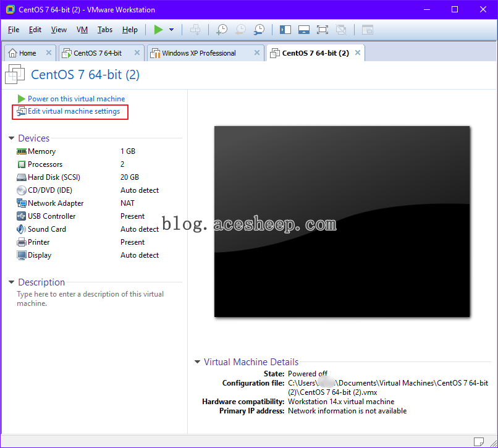Close the CentOS 7 64-bit tab
Screen dimensions: 498x448
click(x=137, y=53)
